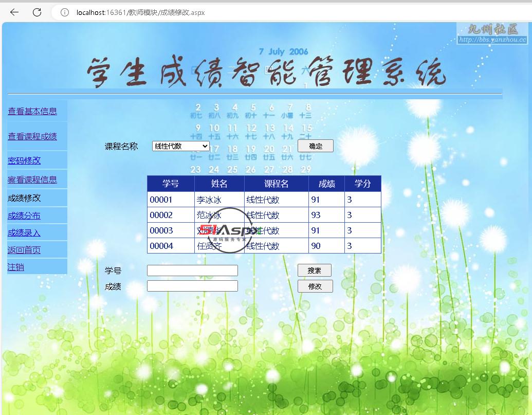The height and width of the screenshot is (415, 532).
Task: Select student number 00003 cell
Action: coord(171,230)
